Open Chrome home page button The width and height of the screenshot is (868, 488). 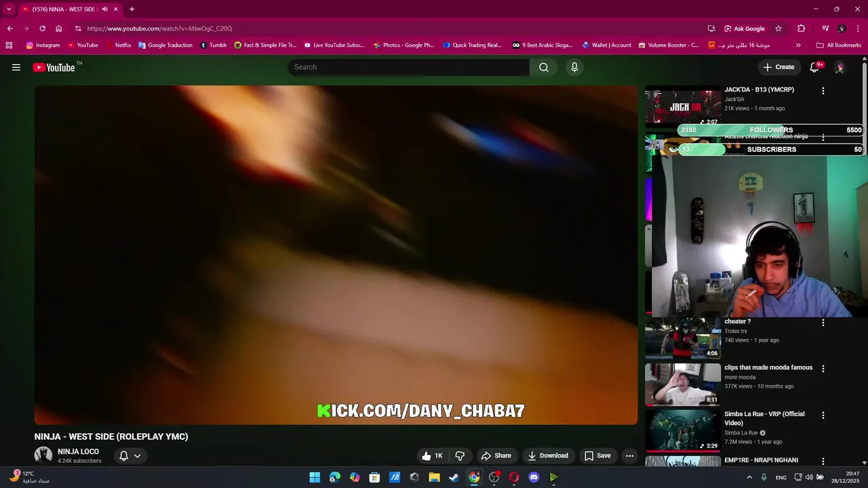pos(59,28)
